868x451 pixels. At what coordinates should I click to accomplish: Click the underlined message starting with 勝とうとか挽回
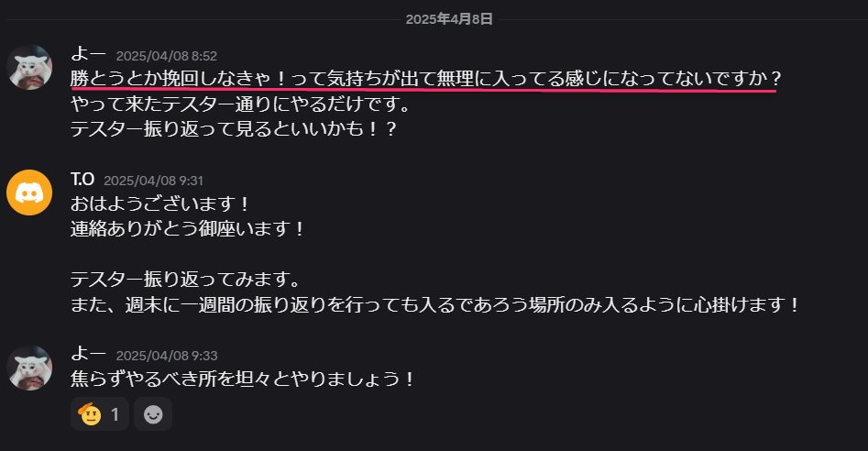tap(425, 79)
